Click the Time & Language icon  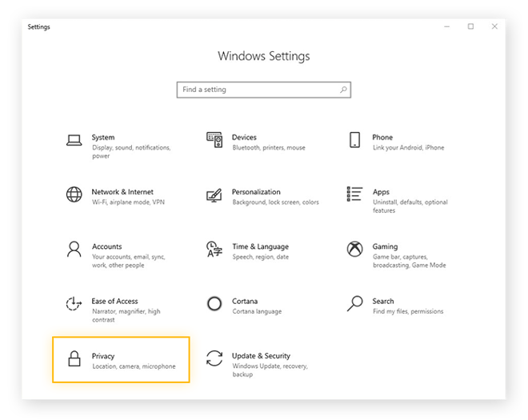214,249
